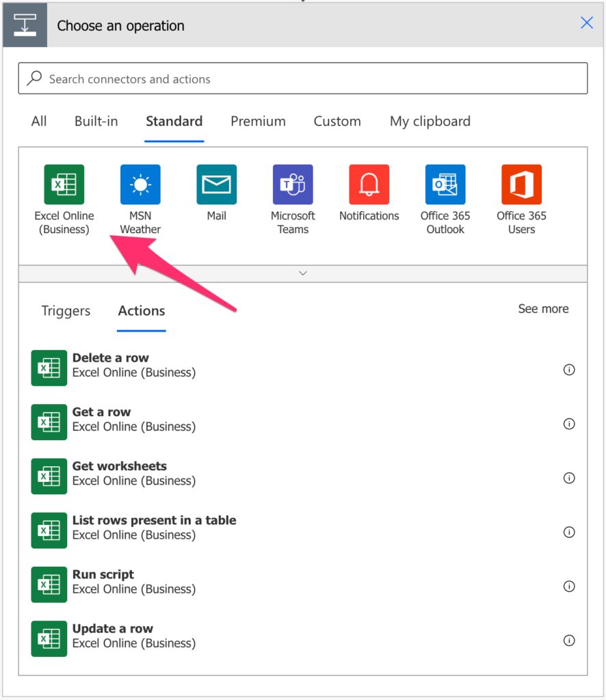
Task: Click the search connectors and actions field
Action: pyautogui.click(x=303, y=78)
